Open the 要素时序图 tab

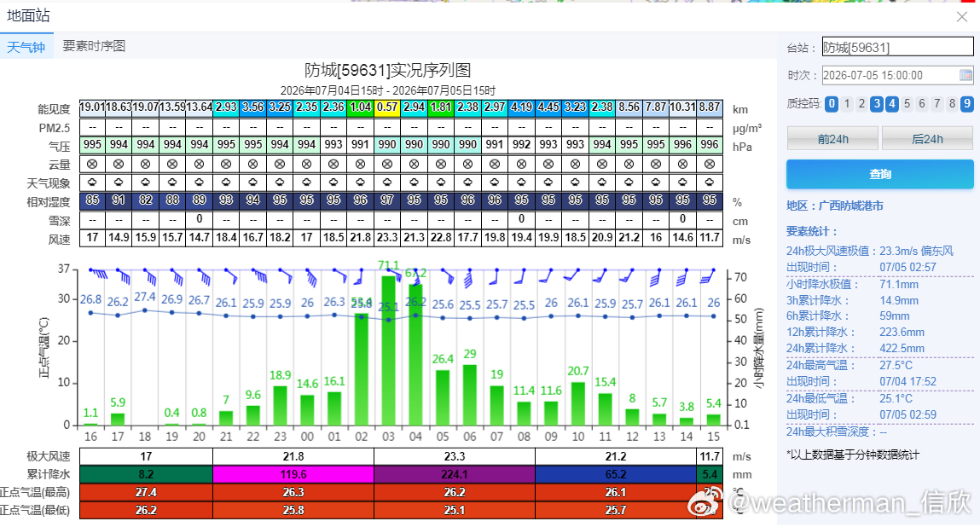(95, 46)
